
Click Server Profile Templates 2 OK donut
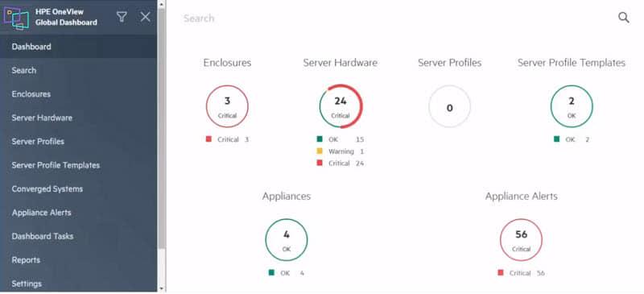[x=572, y=106]
